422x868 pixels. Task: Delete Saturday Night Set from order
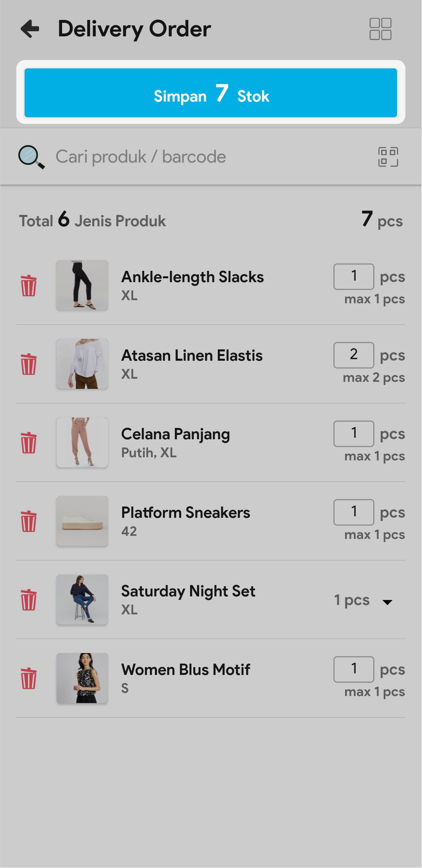point(28,600)
